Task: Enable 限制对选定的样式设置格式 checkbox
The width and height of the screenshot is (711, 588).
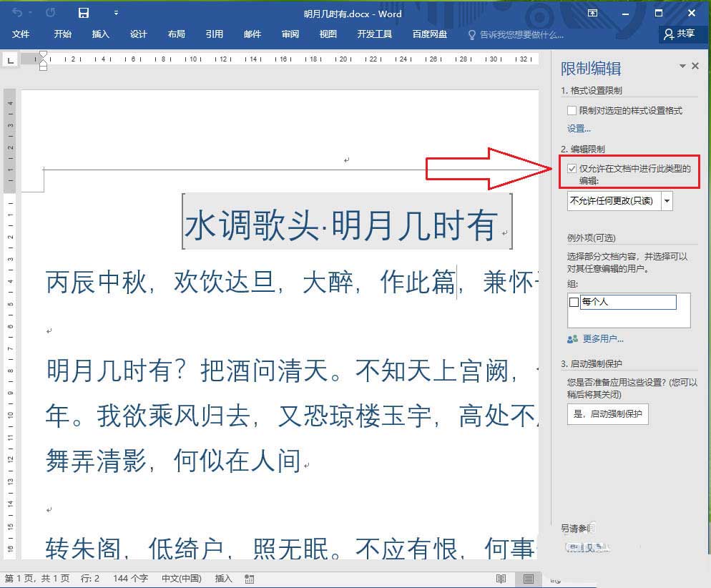Action: (x=572, y=111)
